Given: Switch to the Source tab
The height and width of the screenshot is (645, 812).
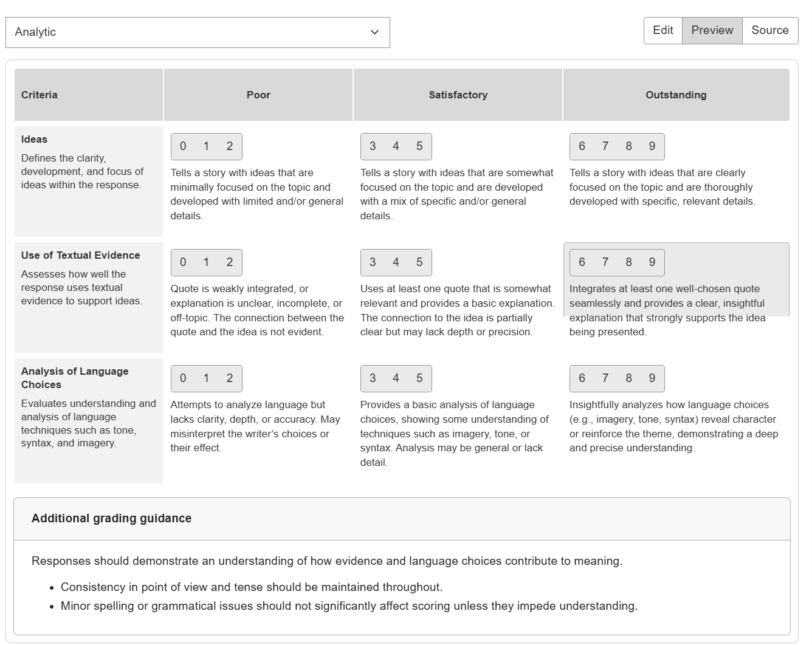Looking at the screenshot, I should coord(770,30).
